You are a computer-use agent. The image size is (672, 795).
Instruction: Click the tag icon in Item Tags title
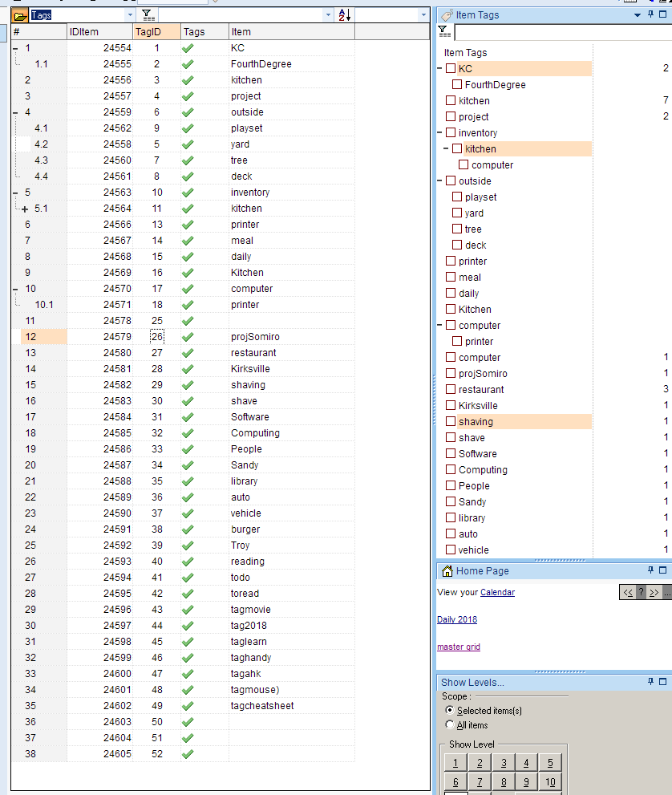tap(447, 15)
